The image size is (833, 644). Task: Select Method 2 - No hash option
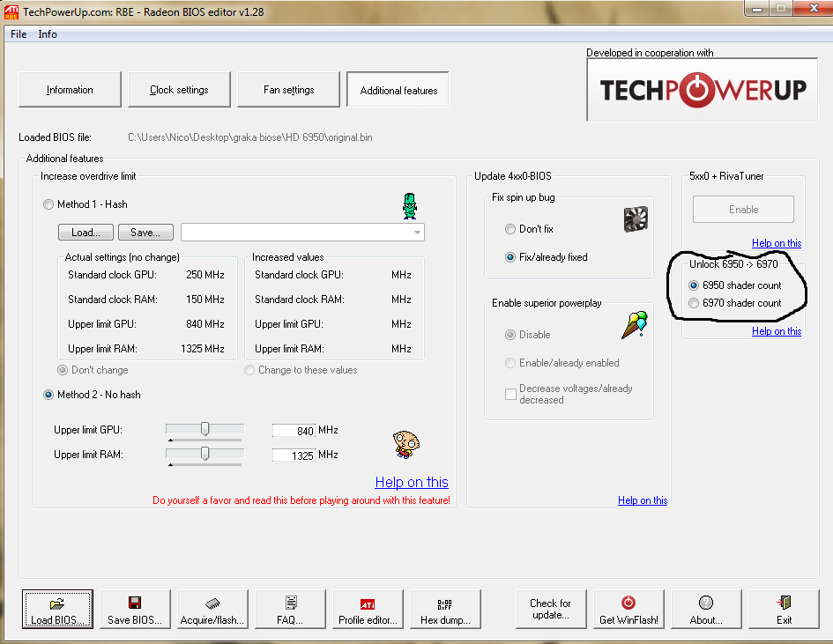coord(48,395)
